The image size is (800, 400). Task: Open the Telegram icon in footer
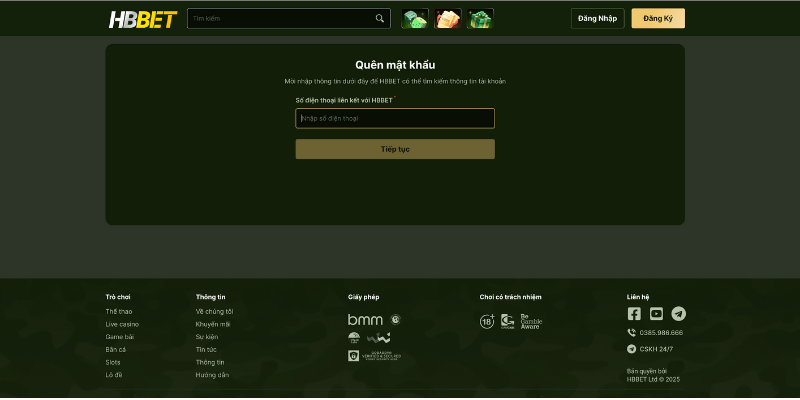tap(679, 314)
